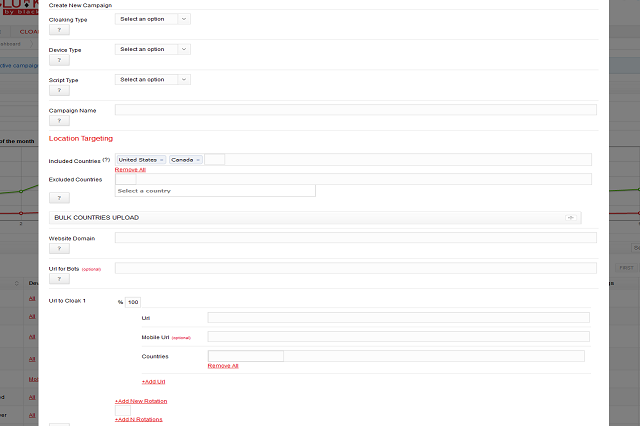Click the +Add New Rotation link
The width and height of the screenshot is (640, 426).
point(141,400)
